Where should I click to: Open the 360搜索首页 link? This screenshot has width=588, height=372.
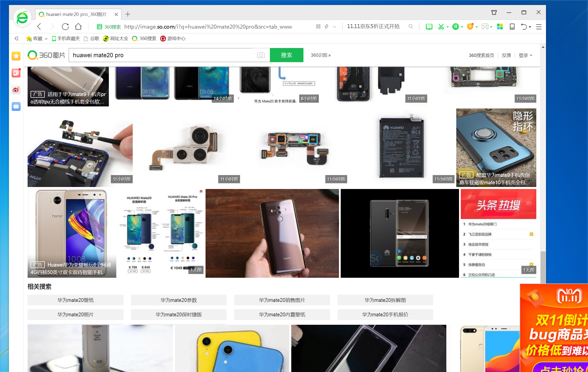[x=481, y=55]
